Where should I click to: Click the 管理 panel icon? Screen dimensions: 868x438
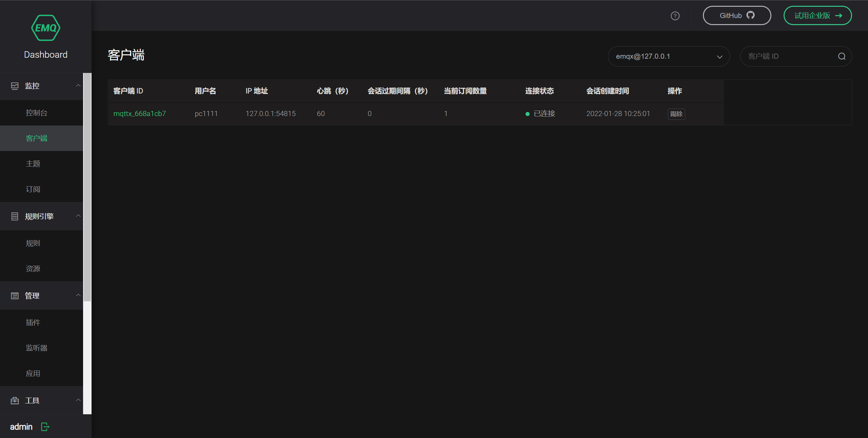point(15,296)
